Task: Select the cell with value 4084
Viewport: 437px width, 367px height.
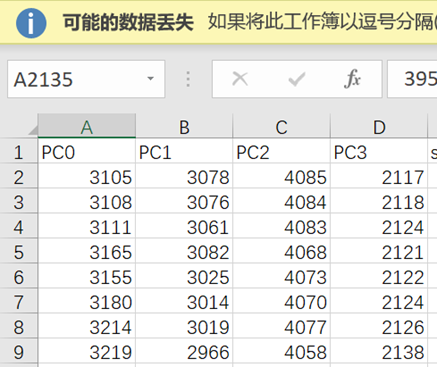Action: pos(281,202)
